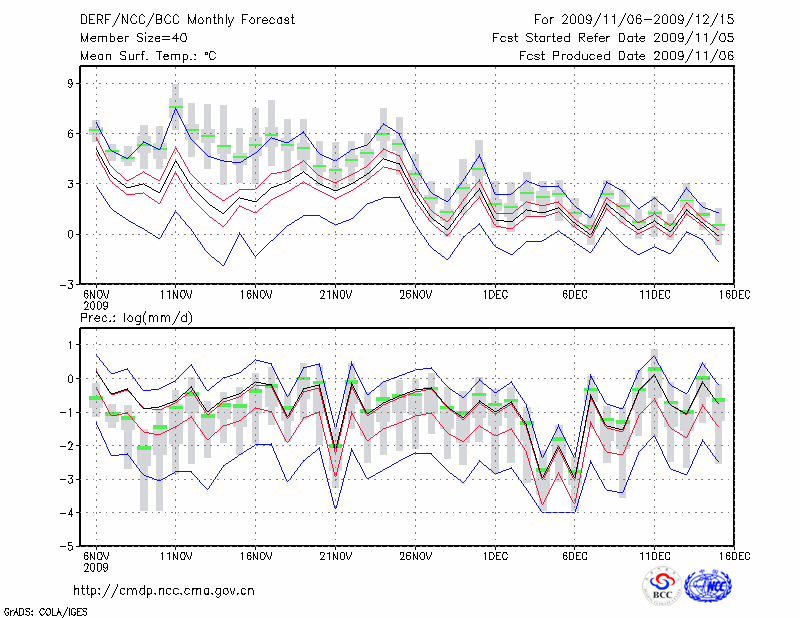Viewport: 800px width, 618px height.
Task: Select 11NOV tick on temperature chart axis
Action: pyautogui.click(x=176, y=294)
